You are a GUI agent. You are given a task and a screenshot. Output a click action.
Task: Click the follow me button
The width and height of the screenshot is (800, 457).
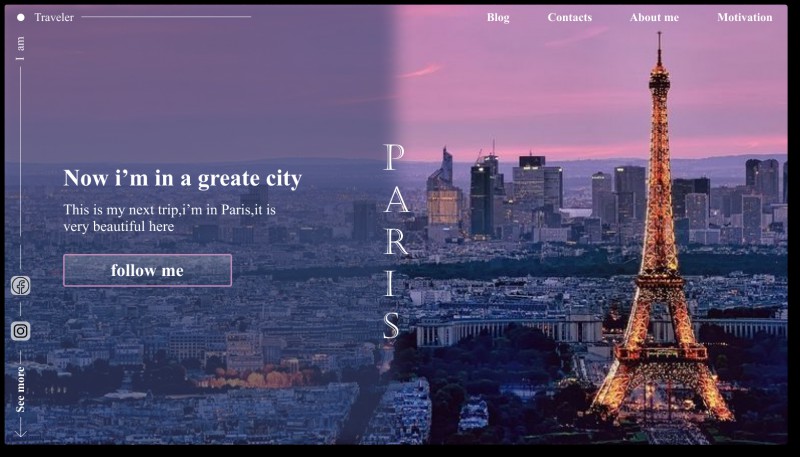[147, 270]
